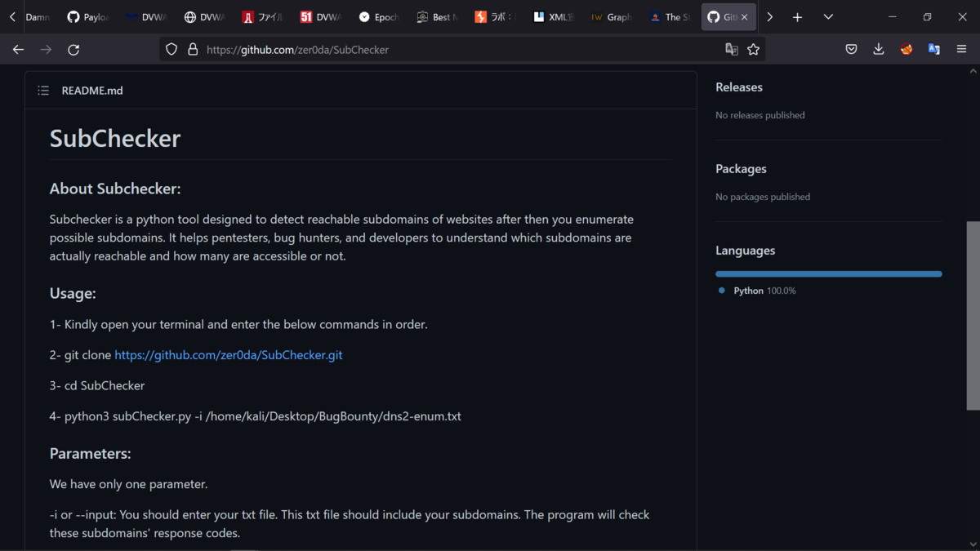Expand the list all tabs dropdown
The width and height of the screenshot is (980, 551).
pyautogui.click(x=828, y=17)
